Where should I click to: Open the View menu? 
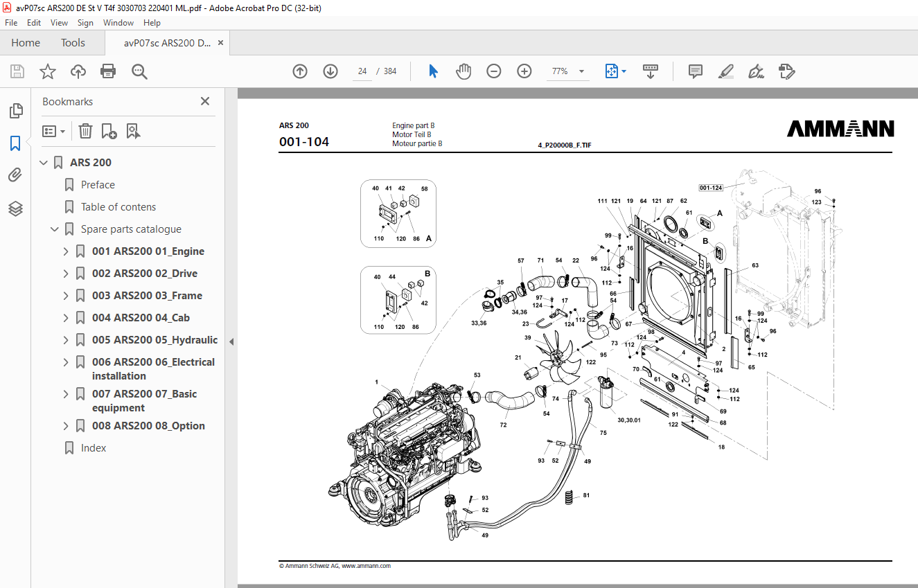pyautogui.click(x=59, y=23)
